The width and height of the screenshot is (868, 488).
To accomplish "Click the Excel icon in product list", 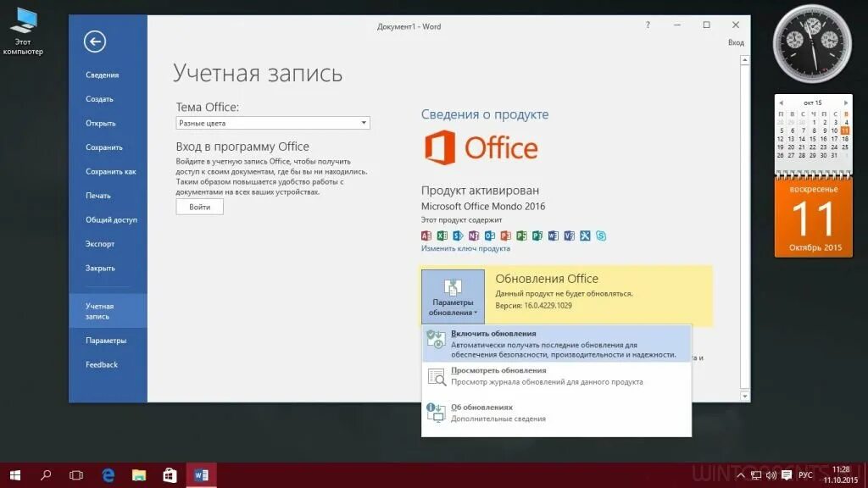I will (x=442, y=236).
